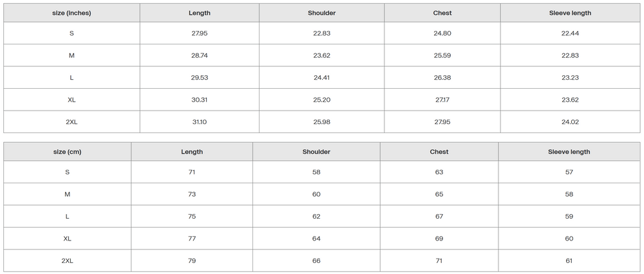The height and width of the screenshot is (274, 644).
Task: Select the XL row label in cm table
Action: pos(67,239)
